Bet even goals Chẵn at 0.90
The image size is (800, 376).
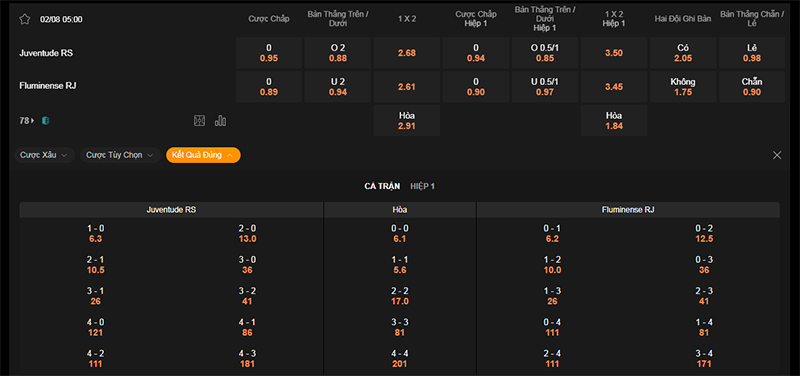752,87
